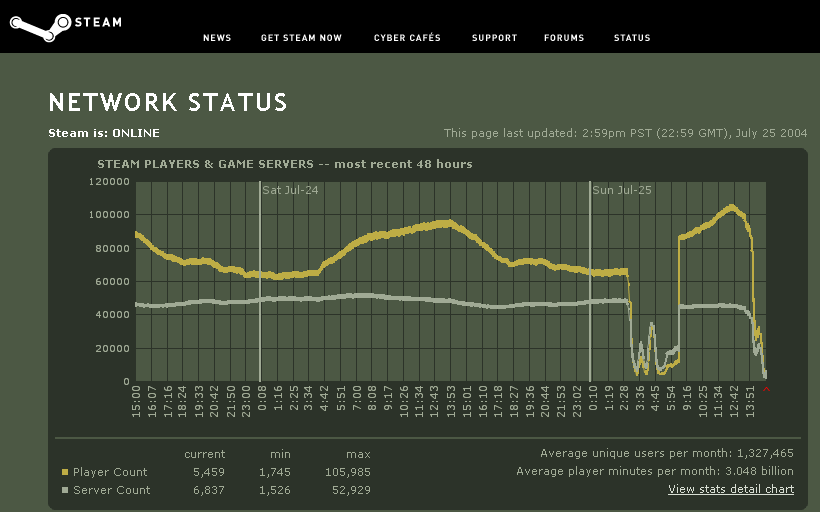Visit the Forums page
The image size is (820, 512).
coord(564,38)
